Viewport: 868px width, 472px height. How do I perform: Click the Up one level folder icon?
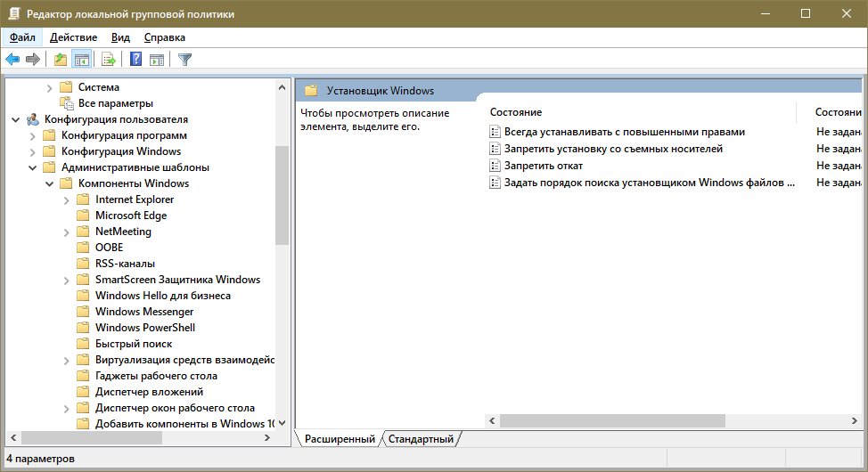pos(60,60)
